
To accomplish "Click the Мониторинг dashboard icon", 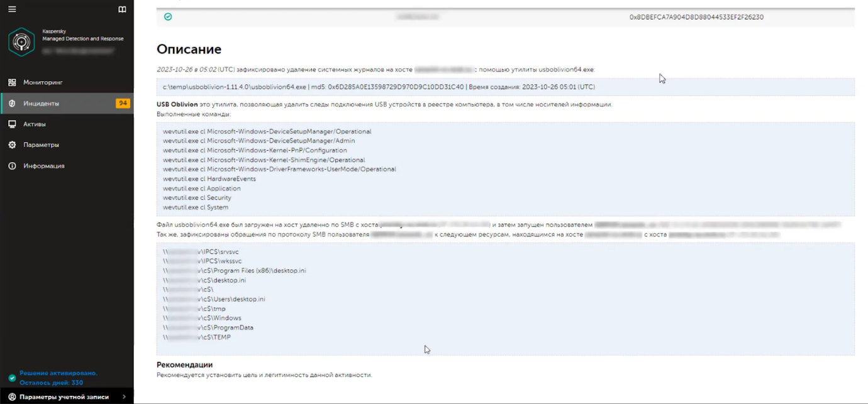I will [12, 82].
